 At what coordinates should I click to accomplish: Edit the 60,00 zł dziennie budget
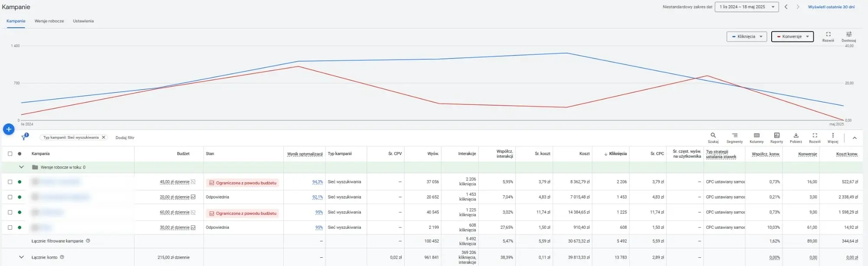pyautogui.click(x=174, y=212)
